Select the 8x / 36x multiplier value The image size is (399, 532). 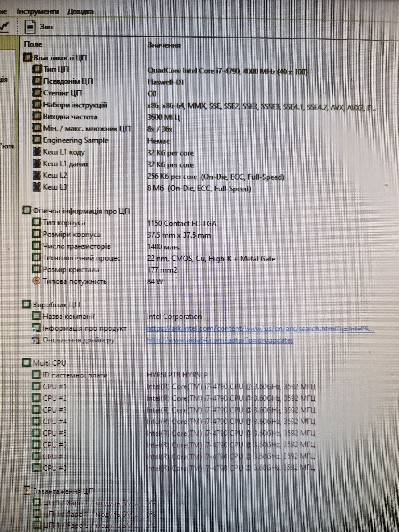click(160, 129)
